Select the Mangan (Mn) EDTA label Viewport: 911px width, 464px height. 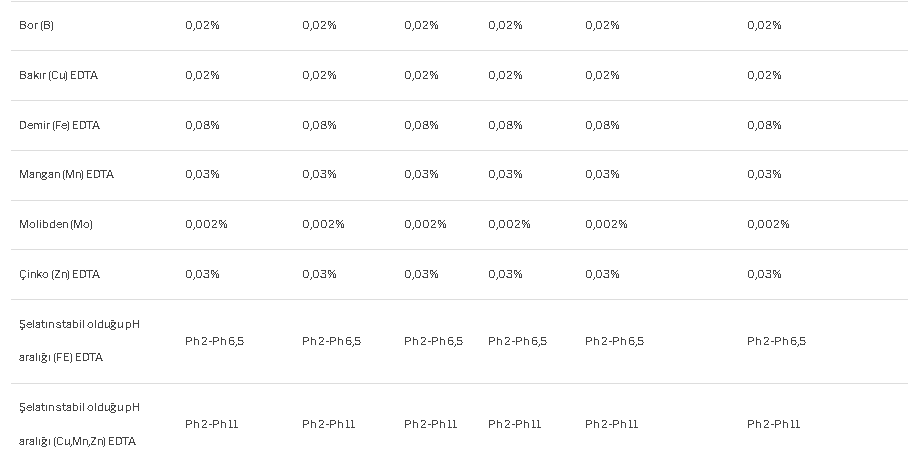pyautogui.click(x=66, y=174)
